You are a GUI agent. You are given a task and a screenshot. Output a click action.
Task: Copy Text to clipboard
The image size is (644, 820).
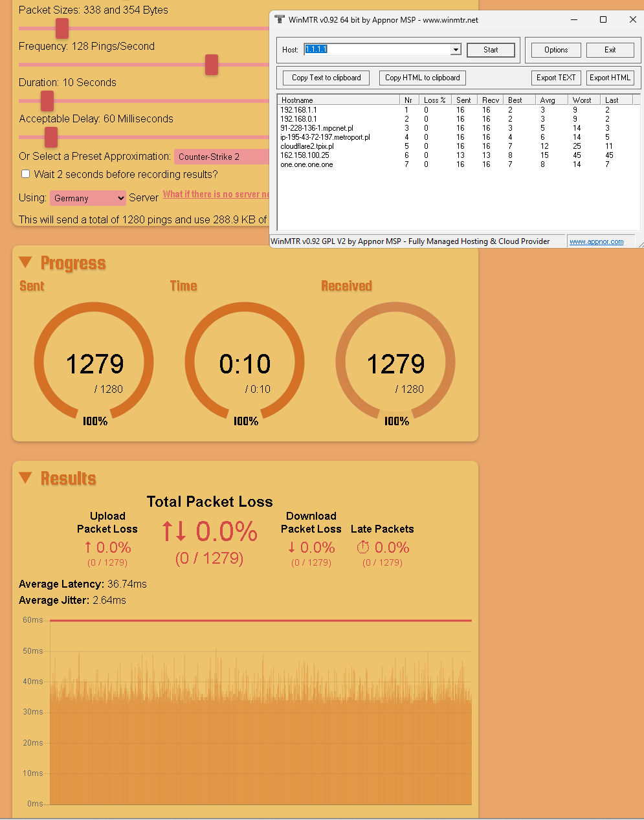point(326,78)
